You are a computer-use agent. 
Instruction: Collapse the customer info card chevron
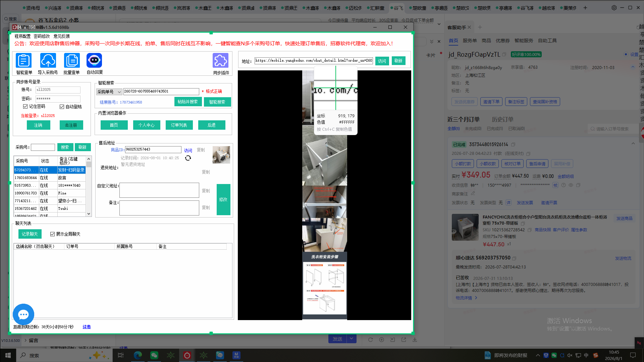633,67
